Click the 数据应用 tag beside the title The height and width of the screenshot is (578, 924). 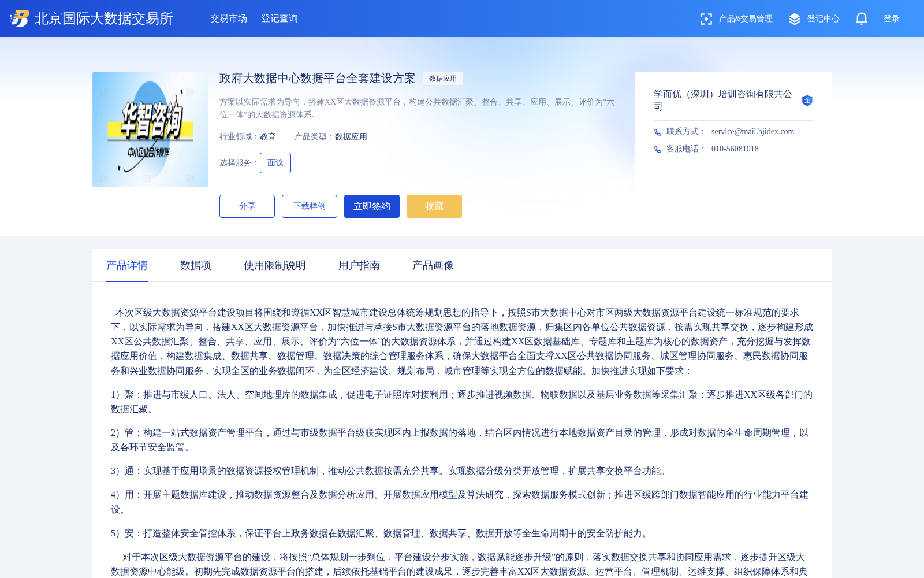point(443,79)
